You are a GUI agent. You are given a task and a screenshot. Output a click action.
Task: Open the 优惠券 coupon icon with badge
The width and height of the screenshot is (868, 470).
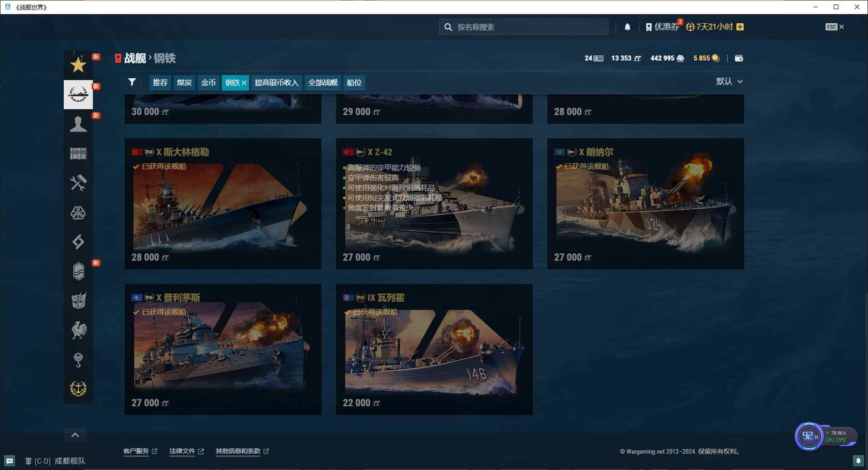(x=660, y=26)
